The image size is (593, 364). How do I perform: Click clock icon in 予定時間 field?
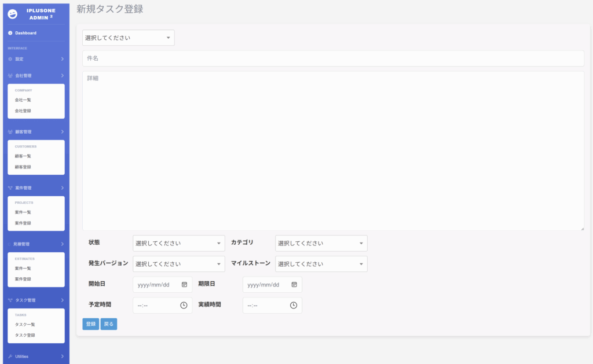pos(184,305)
